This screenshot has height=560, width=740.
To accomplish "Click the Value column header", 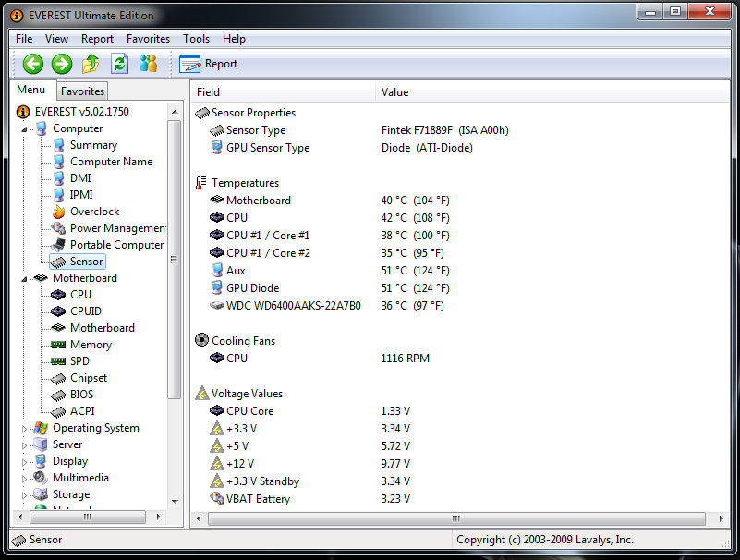I will (x=394, y=92).
